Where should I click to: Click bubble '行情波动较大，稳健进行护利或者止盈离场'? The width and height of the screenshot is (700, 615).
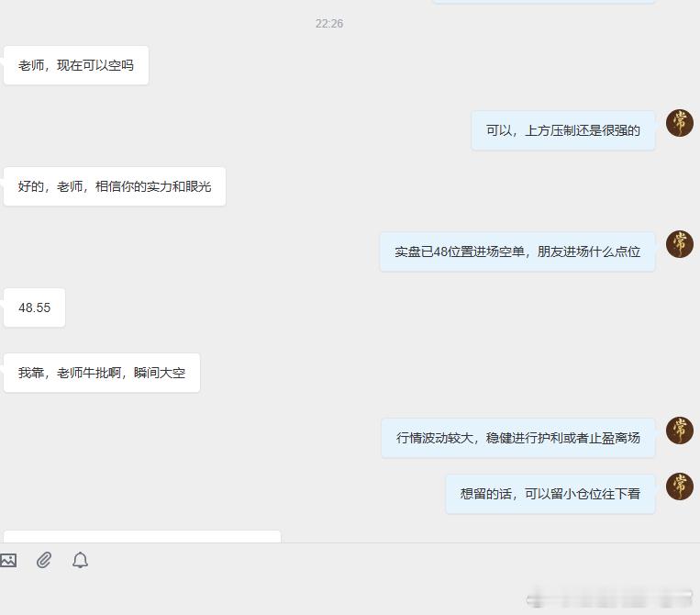pyautogui.click(x=517, y=438)
